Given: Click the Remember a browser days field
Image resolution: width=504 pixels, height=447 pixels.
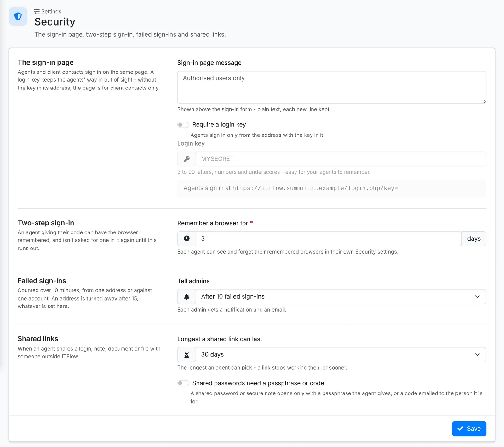Looking at the screenshot, I should tap(329, 239).
